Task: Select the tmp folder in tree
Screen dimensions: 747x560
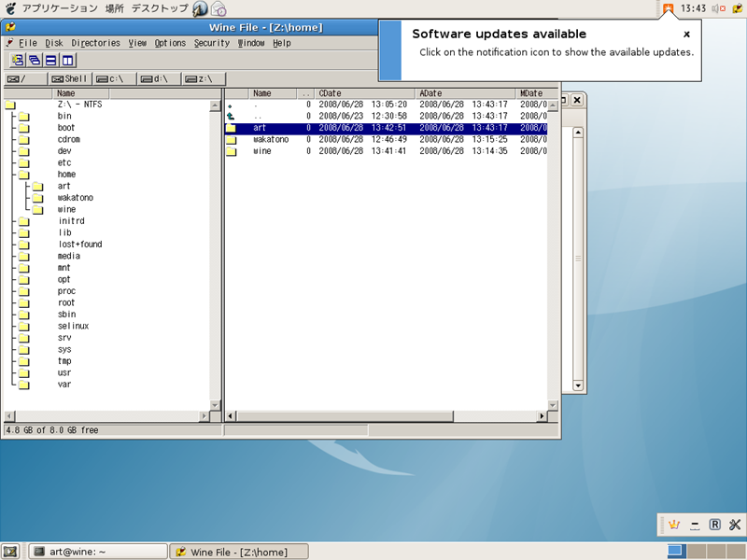Action: tap(64, 361)
